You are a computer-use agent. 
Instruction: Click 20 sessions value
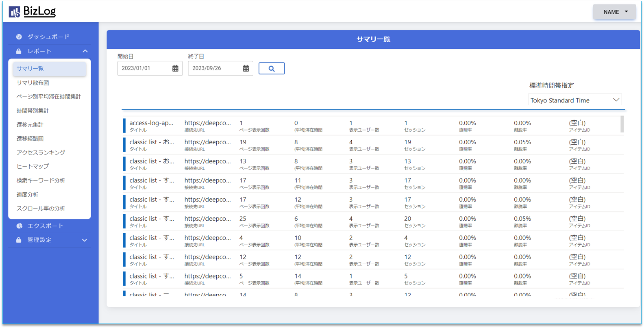(x=408, y=219)
